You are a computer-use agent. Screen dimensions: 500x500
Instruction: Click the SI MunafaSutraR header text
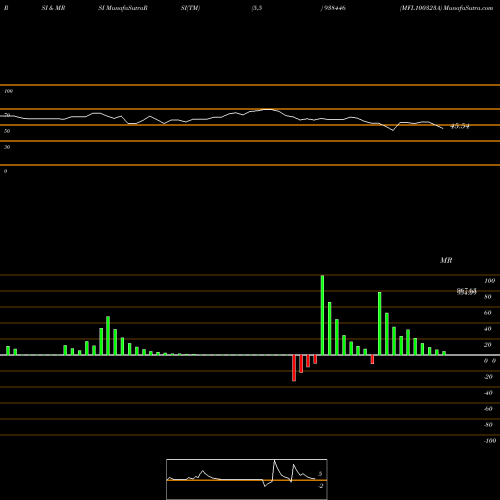click(x=123, y=8)
